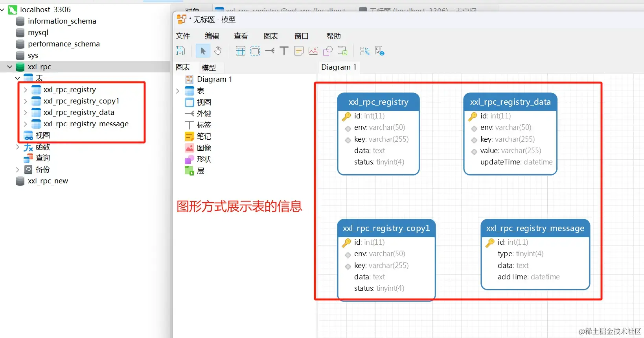Click the key icon in xxl_rpc_registry_data table
This screenshot has width=644, height=338.
473,116
